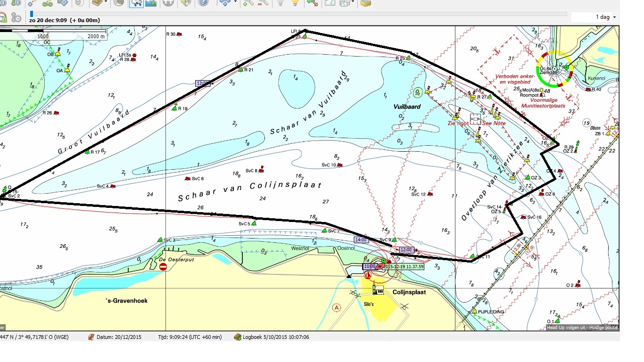The width and height of the screenshot is (644, 362).
Task: Click the blue time slider handle
Action: (x=32, y=14)
